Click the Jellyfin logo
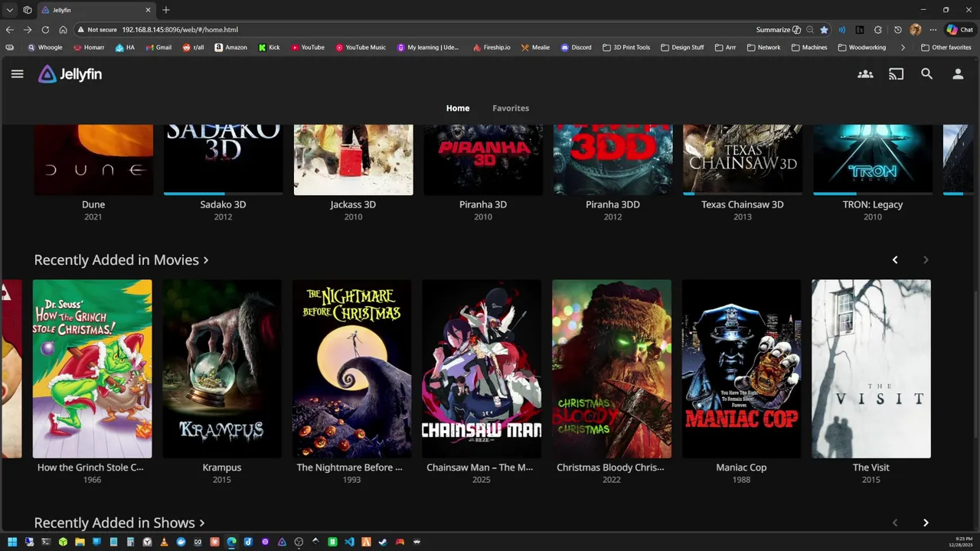This screenshot has width=980, height=551. (70, 74)
